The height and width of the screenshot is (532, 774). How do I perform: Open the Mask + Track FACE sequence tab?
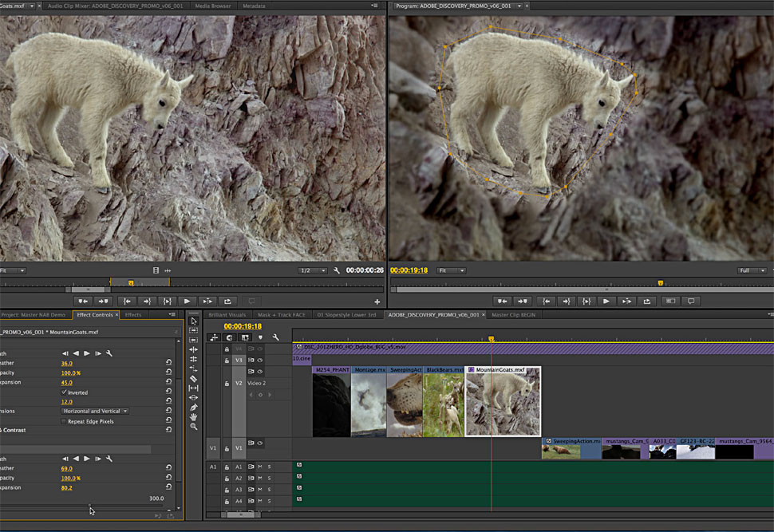tap(281, 315)
